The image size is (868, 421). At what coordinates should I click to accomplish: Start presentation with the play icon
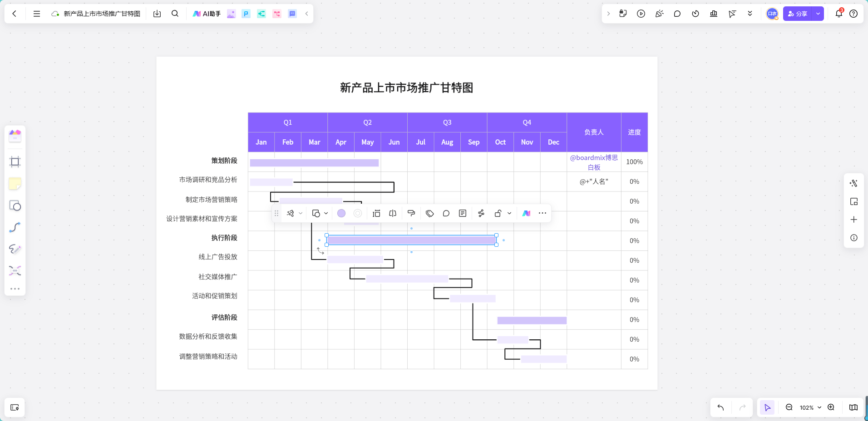point(641,14)
